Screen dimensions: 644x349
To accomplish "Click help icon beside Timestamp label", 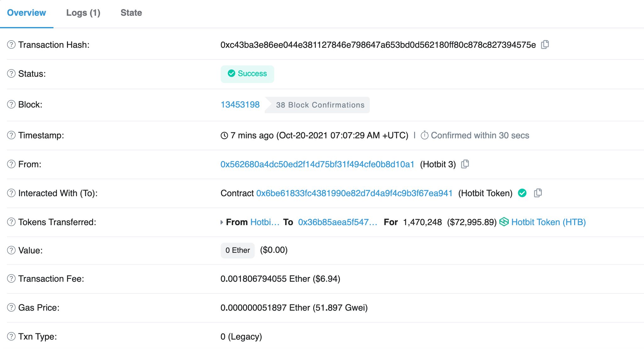I will [x=11, y=135].
